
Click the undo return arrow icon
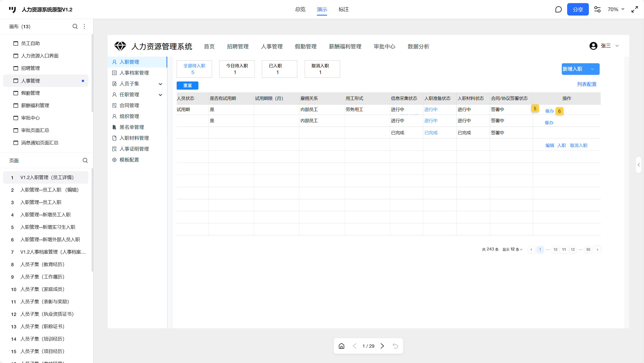pyautogui.click(x=395, y=346)
